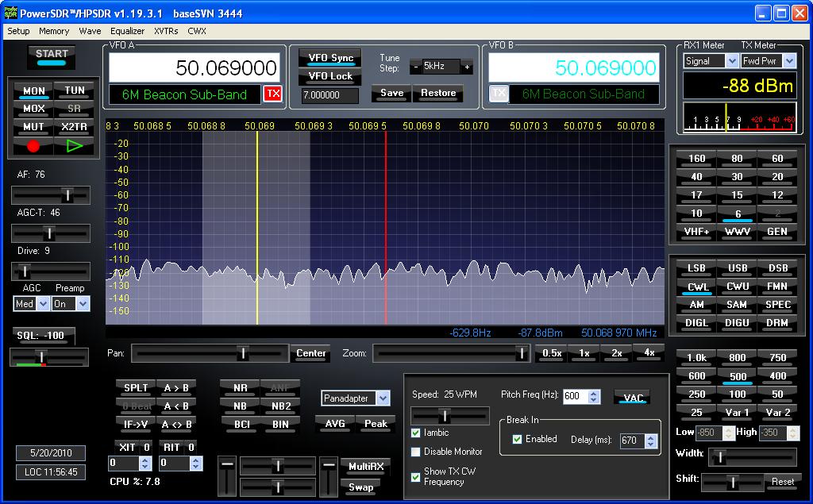Expand the Panadapter display type dropdown
Image resolution: width=813 pixels, height=504 pixels.
click(x=383, y=398)
